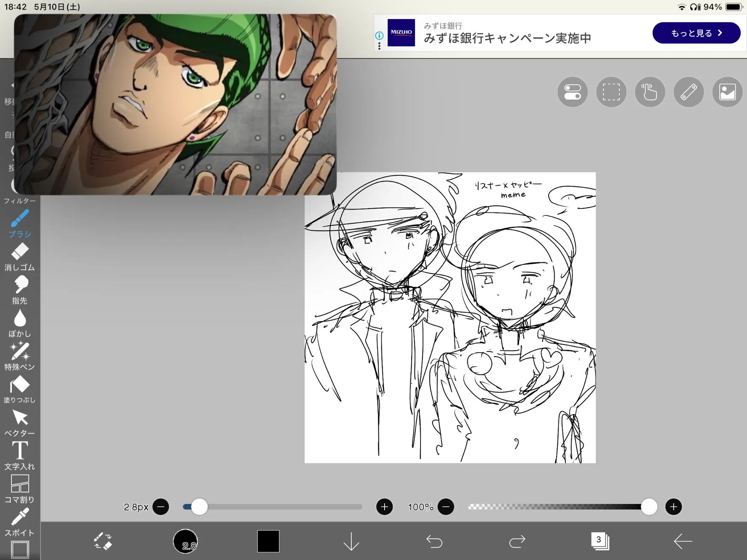Image resolution: width=747 pixels, height=560 pixels.
Task: Open the layers panel showing 3
Action: tap(600, 541)
